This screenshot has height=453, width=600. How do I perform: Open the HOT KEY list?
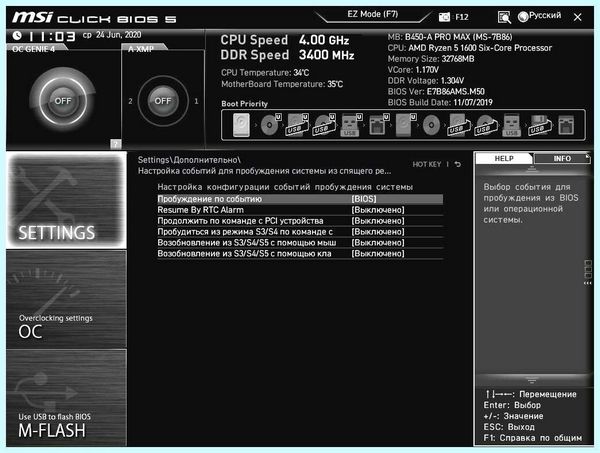pos(427,164)
